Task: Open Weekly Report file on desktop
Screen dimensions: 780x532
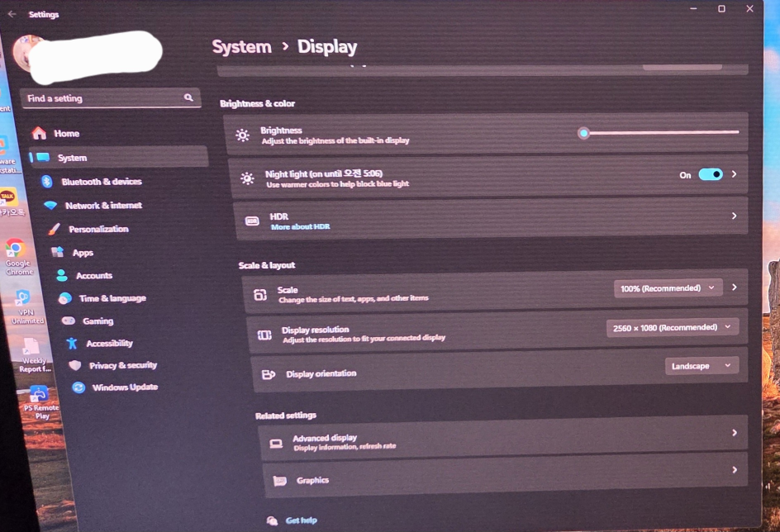Action: coord(33,354)
